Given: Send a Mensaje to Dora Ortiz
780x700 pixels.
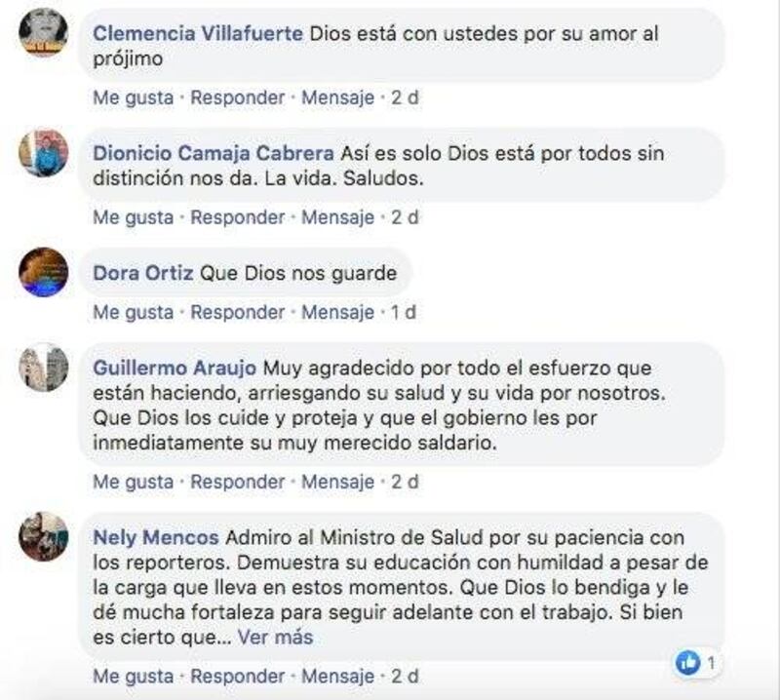Looking at the screenshot, I should pyautogui.click(x=337, y=312).
